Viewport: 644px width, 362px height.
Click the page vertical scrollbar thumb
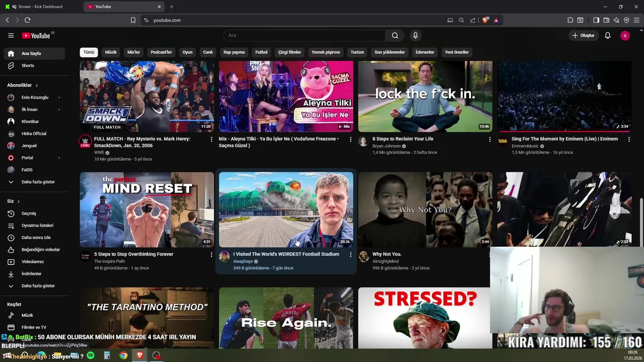click(641, 221)
